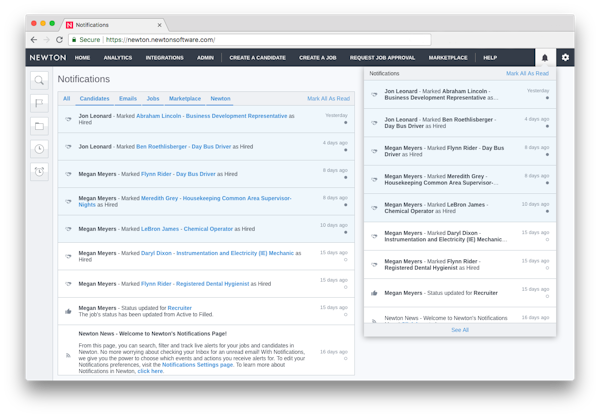The image size is (600, 417).
Task: Click Create a Candidate in navbar
Action: click(258, 58)
